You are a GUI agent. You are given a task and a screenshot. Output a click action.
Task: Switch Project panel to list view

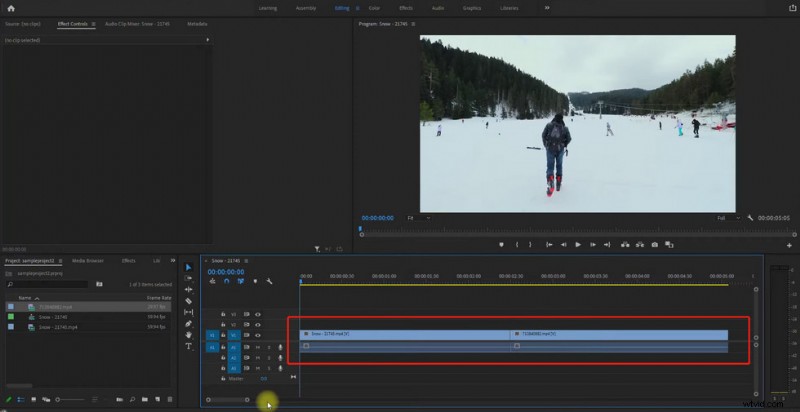pyautogui.click(x=21, y=399)
